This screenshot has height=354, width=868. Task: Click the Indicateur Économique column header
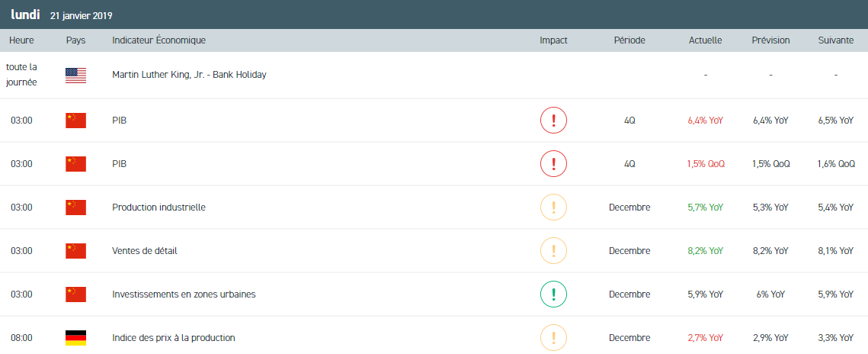pos(159,40)
